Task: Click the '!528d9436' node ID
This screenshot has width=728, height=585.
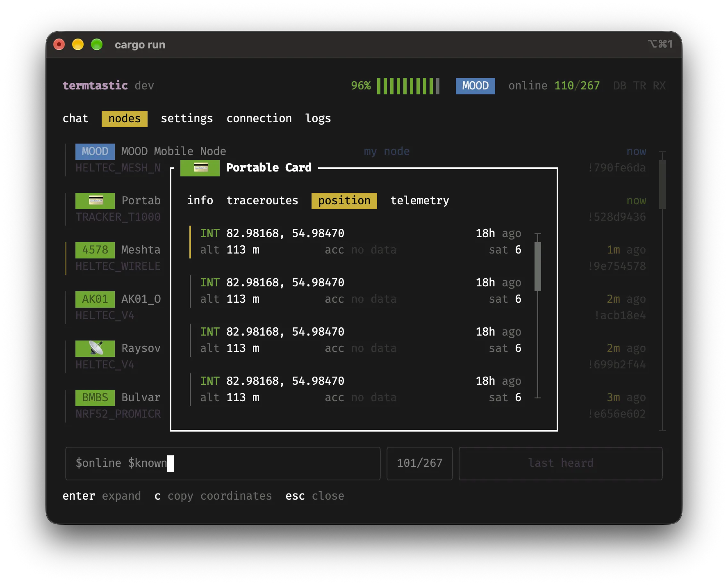Action: (617, 217)
